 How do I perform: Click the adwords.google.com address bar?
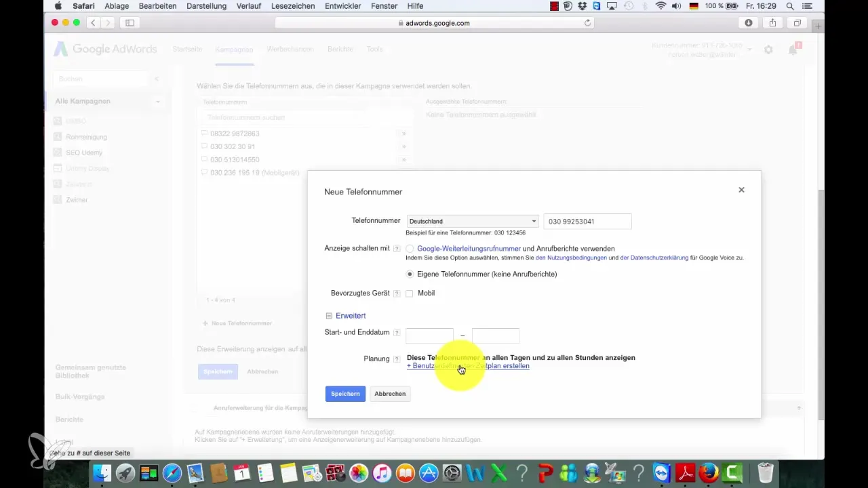tap(435, 23)
